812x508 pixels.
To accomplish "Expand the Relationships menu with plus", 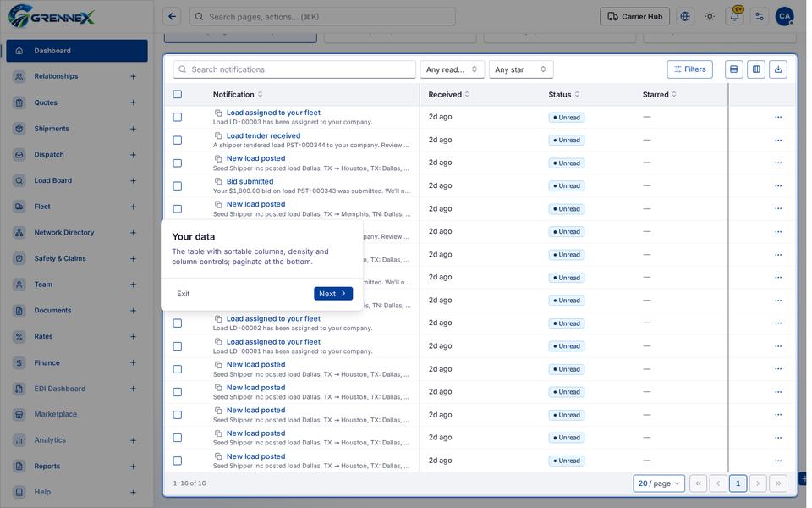I will point(133,77).
